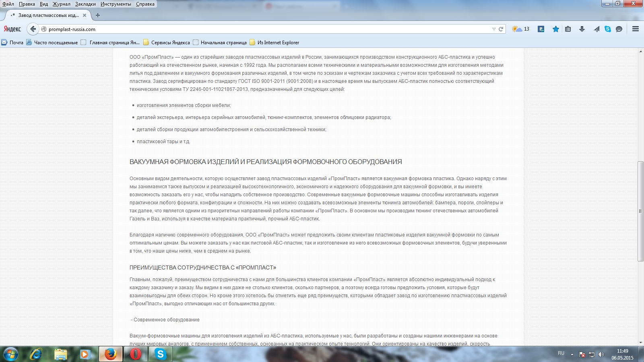Click the Яндекс logo in the toolbar
This screenshot has width=644, height=362.
12,29
